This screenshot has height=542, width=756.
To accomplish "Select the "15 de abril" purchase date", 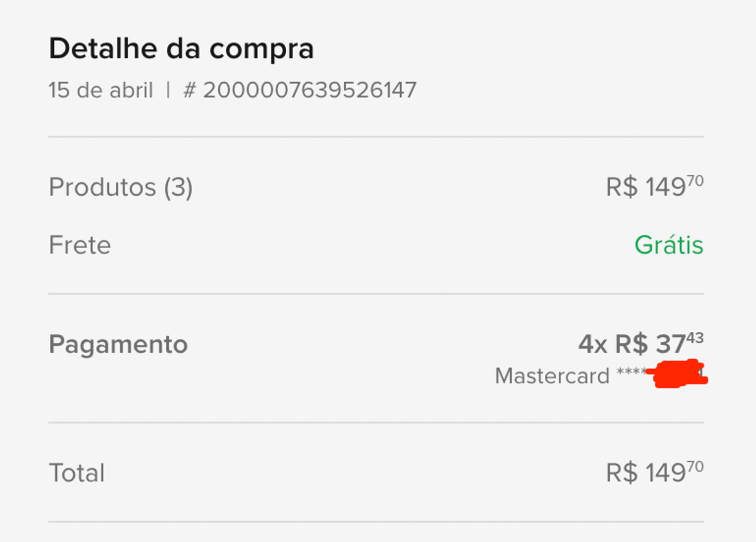I will [x=100, y=91].
